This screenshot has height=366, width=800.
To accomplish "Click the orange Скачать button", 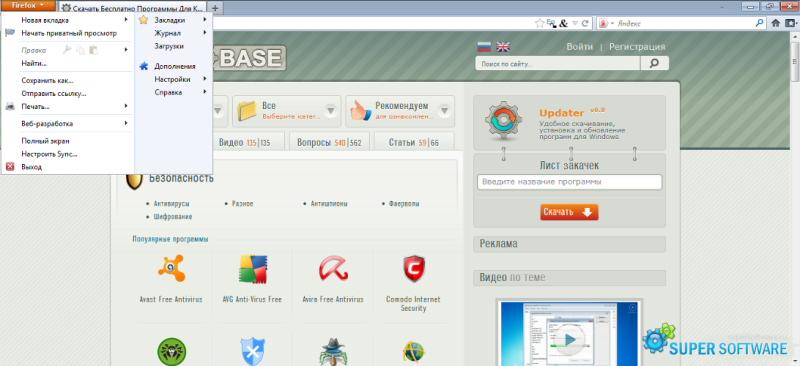I will (x=569, y=212).
